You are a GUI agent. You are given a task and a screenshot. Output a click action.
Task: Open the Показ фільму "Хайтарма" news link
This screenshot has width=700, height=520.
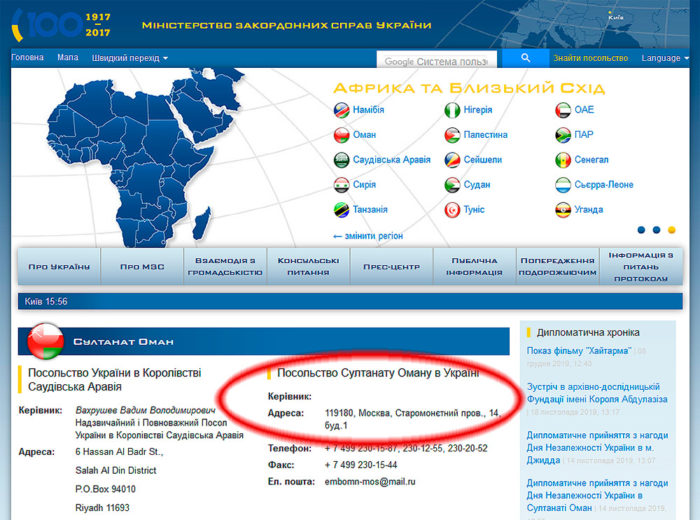pos(580,350)
